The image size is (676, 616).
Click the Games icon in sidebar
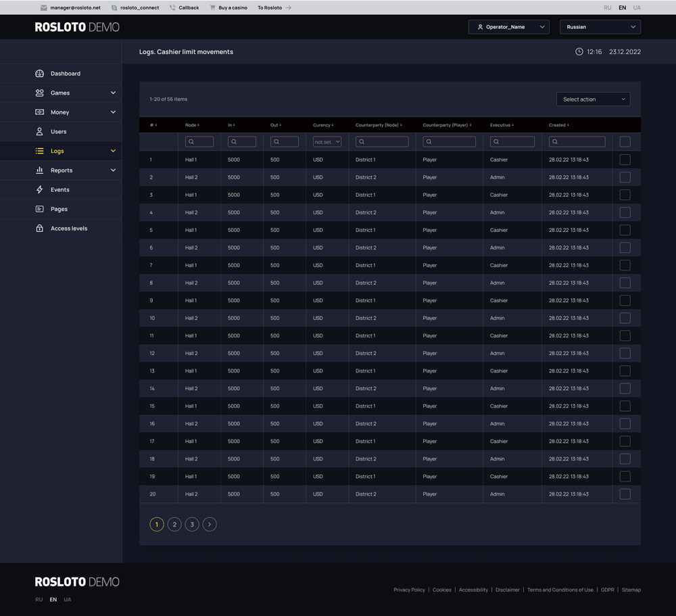39,93
